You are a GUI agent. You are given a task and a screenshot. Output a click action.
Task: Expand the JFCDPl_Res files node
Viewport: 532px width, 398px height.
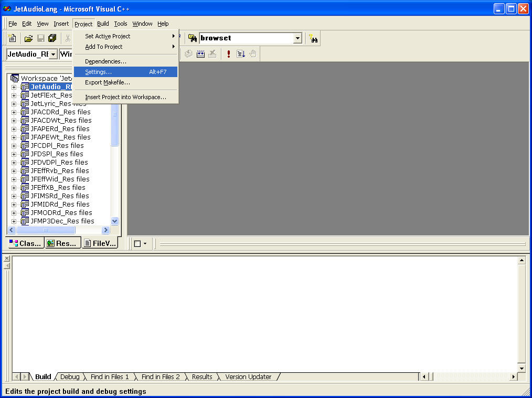pyautogui.click(x=14, y=146)
